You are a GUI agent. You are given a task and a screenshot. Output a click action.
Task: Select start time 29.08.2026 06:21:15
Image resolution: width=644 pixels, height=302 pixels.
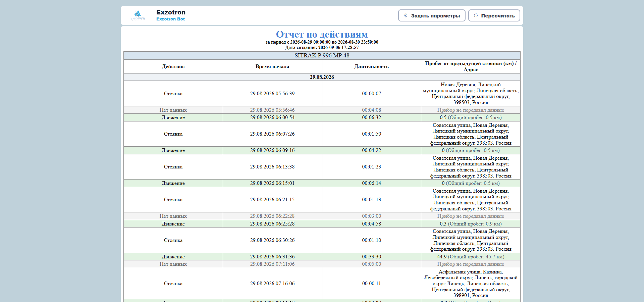[x=272, y=200]
